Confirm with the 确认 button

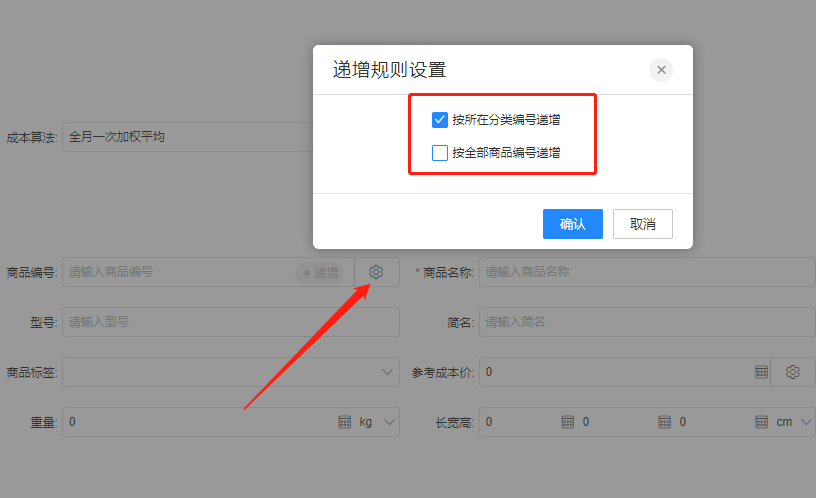(572, 224)
